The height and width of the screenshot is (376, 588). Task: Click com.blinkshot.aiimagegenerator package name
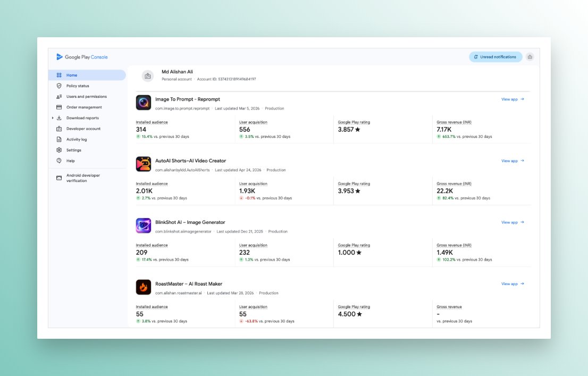(x=183, y=231)
